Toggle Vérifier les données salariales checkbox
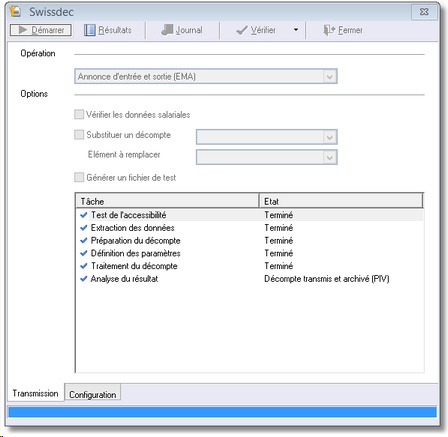The width and height of the screenshot is (448, 437). tap(79, 114)
